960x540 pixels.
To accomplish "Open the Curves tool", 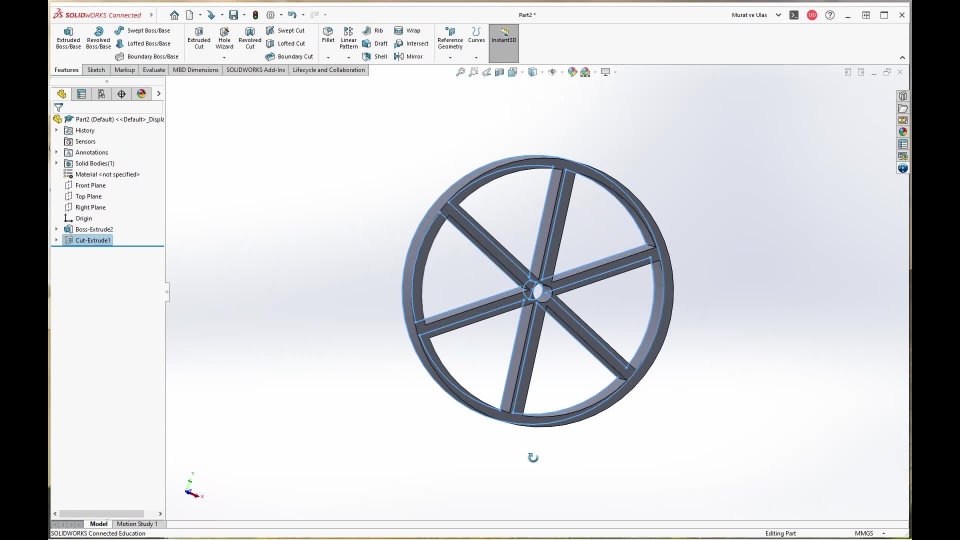I will [476, 35].
